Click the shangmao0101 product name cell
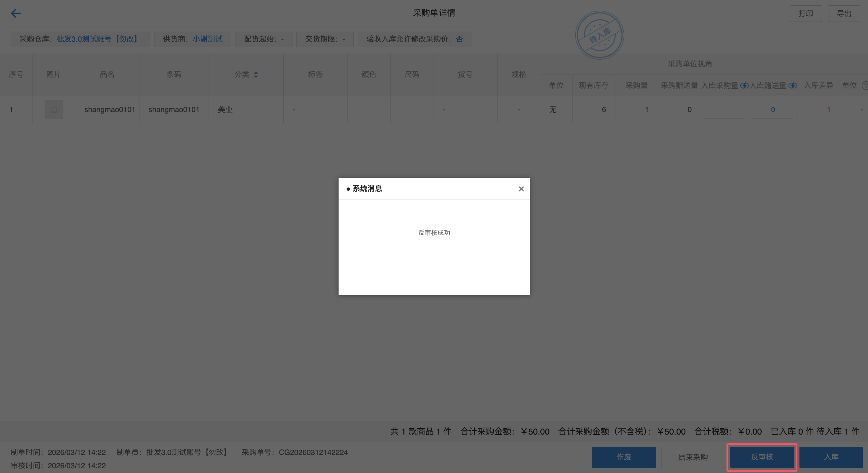Viewport: 868px width, 473px height. pos(110,110)
